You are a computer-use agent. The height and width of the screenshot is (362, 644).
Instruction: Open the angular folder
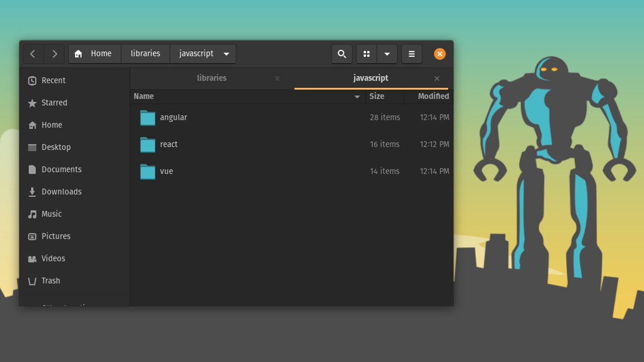(173, 117)
